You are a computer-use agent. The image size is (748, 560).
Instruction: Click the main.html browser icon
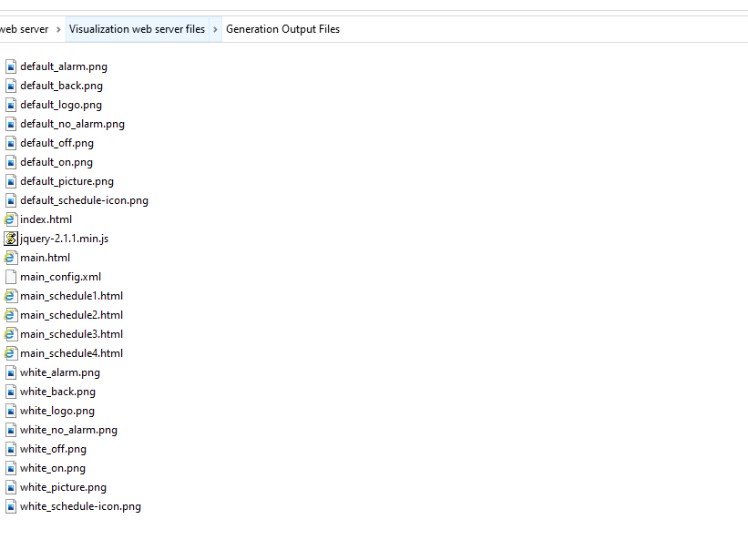click(11, 258)
